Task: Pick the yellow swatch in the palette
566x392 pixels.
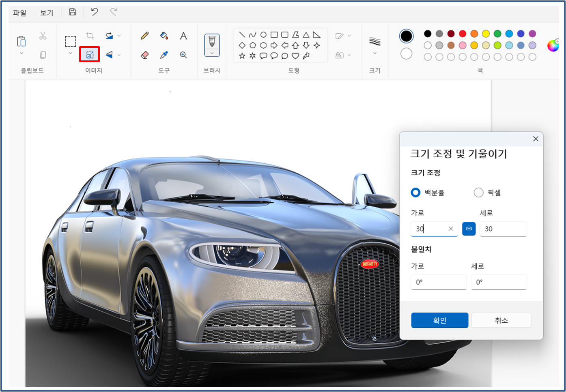Action: (486, 34)
